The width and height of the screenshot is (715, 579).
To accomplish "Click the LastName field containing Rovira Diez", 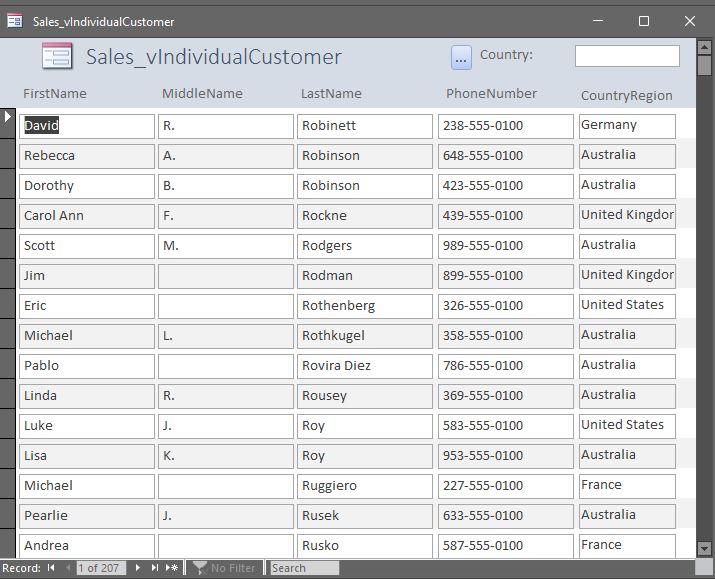I will pyautogui.click(x=365, y=366).
